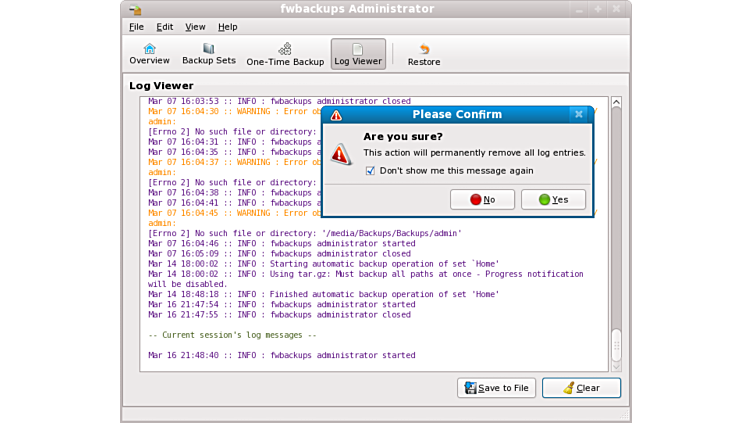Open the File menu
Screen dimensions: 752x423
[x=136, y=27]
